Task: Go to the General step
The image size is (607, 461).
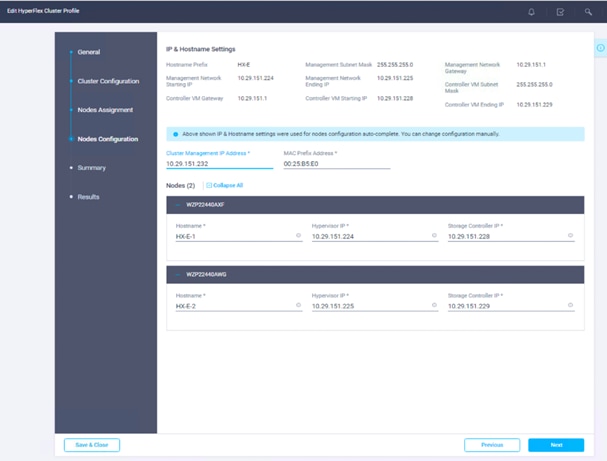Action: pos(89,52)
